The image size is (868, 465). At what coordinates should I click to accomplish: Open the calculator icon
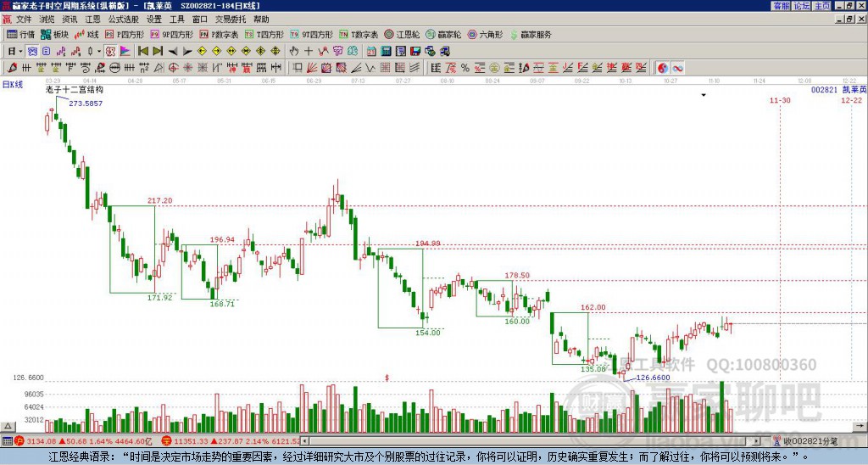click(387, 51)
